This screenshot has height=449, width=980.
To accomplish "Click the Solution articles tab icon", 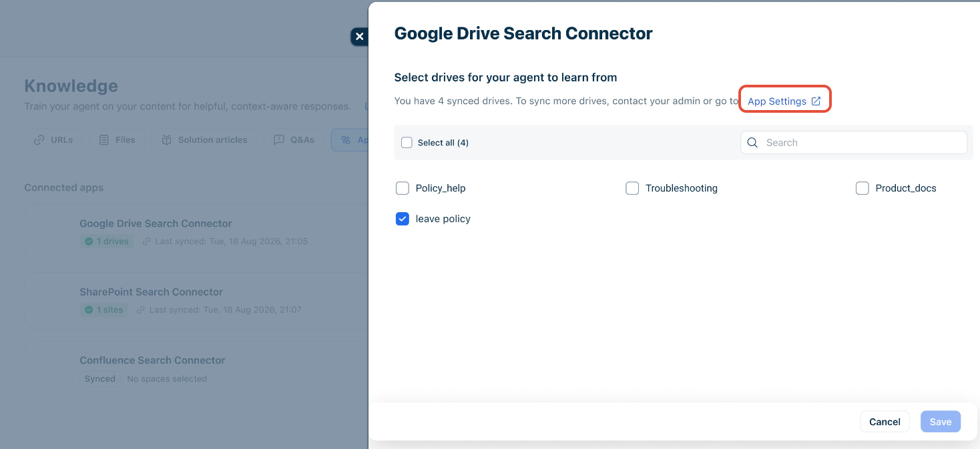I will [x=166, y=140].
